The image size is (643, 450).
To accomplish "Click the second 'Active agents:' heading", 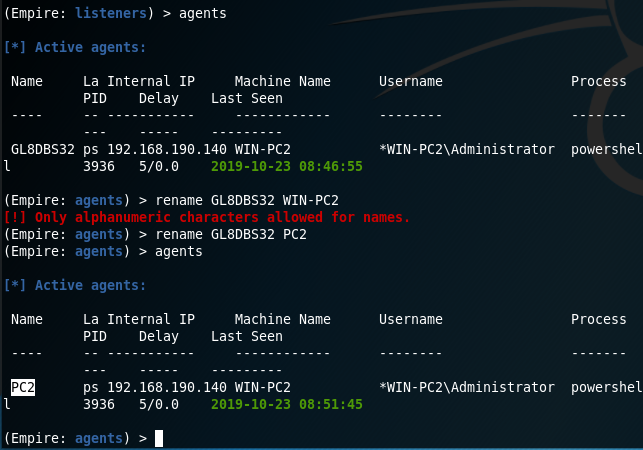I will (75, 285).
